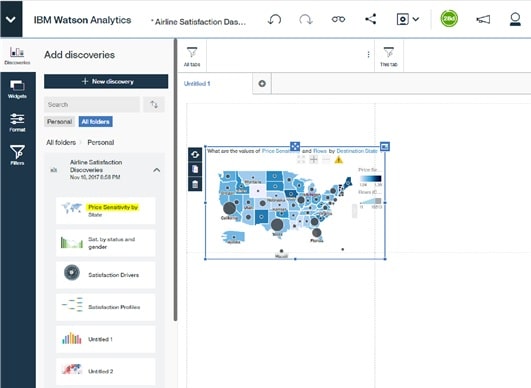Click the New discovery button

click(x=106, y=82)
